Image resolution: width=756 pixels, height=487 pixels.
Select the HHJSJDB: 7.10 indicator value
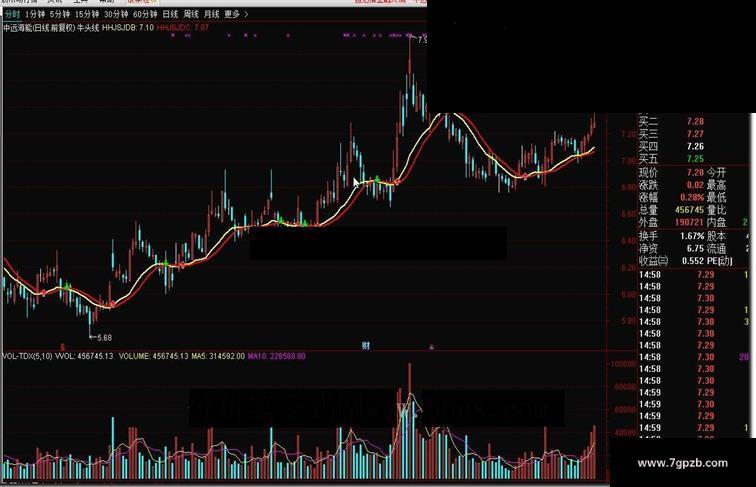tap(128, 27)
